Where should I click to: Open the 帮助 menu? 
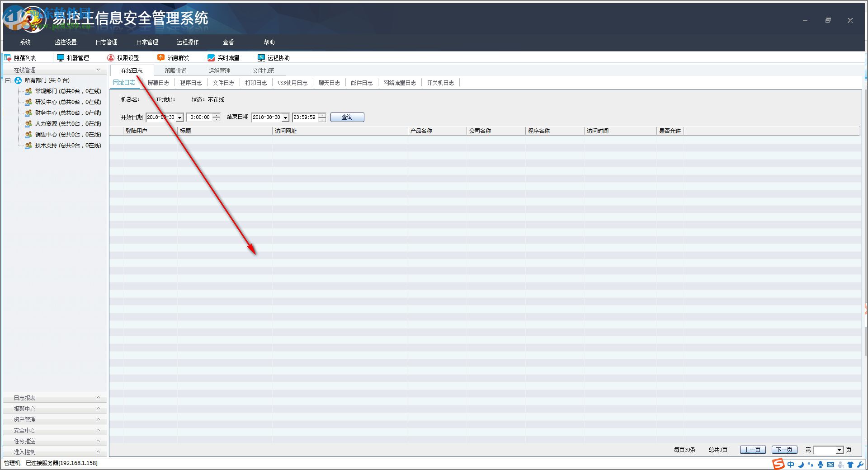point(269,42)
